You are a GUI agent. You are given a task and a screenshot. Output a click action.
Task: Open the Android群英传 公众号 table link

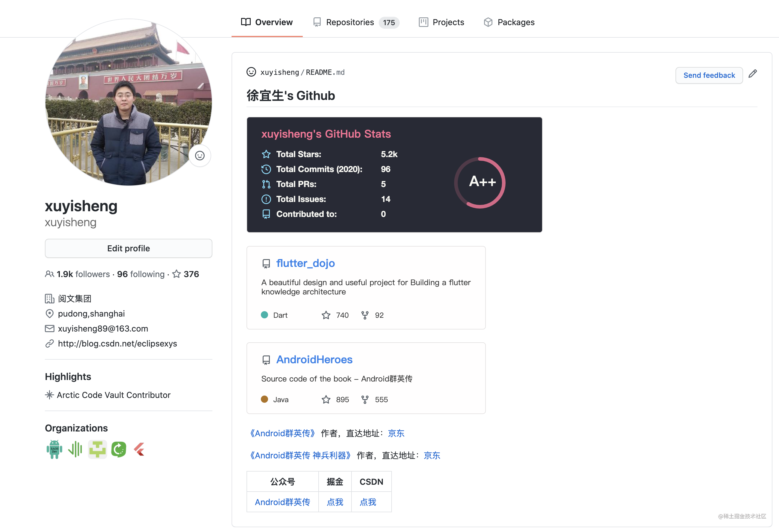click(282, 502)
